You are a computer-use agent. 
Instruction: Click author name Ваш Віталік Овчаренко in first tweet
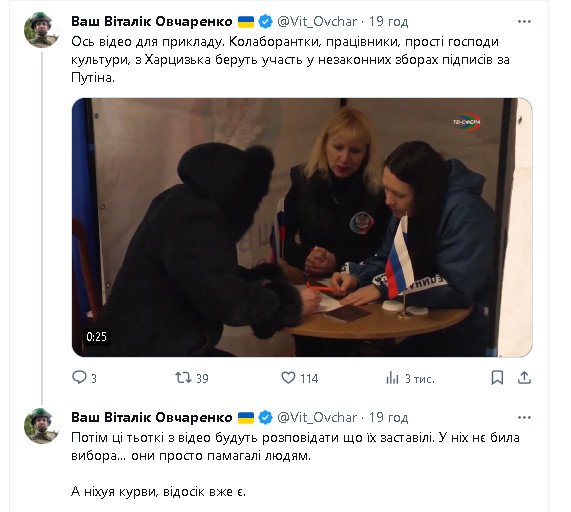[x=151, y=21]
